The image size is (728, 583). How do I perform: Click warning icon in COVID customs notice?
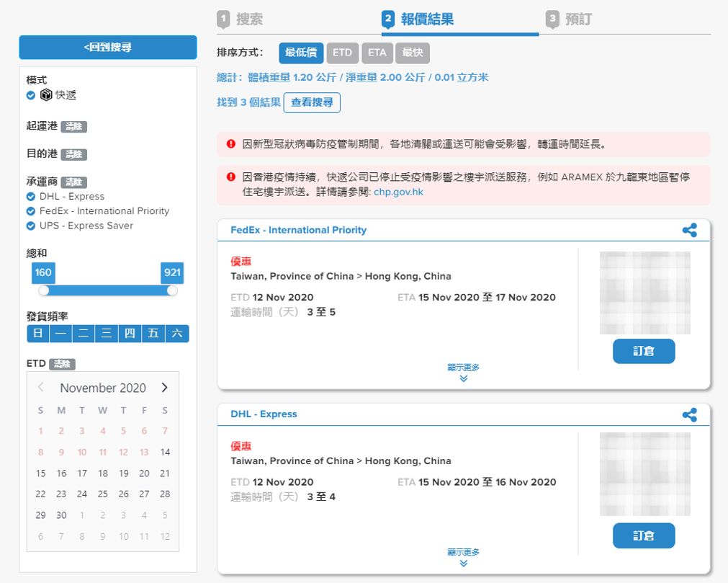point(230,144)
